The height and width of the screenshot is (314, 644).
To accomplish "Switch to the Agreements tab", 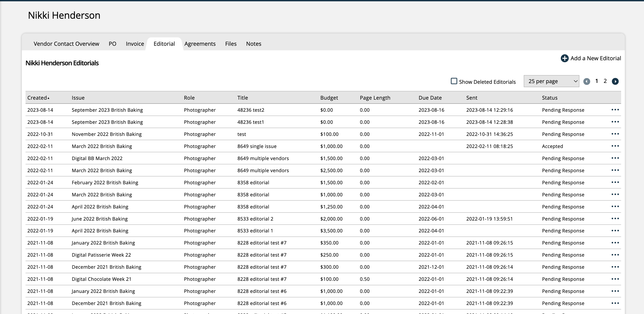I will click(x=200, y=44).
